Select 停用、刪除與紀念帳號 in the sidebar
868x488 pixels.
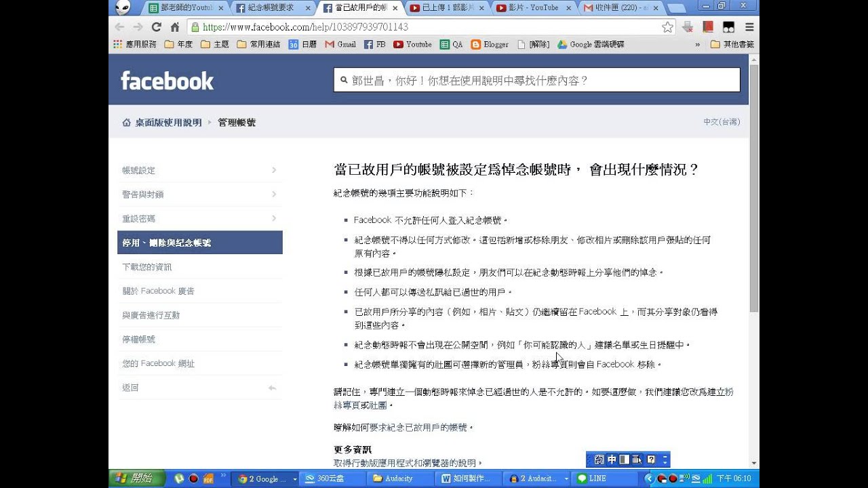point(200,243)
